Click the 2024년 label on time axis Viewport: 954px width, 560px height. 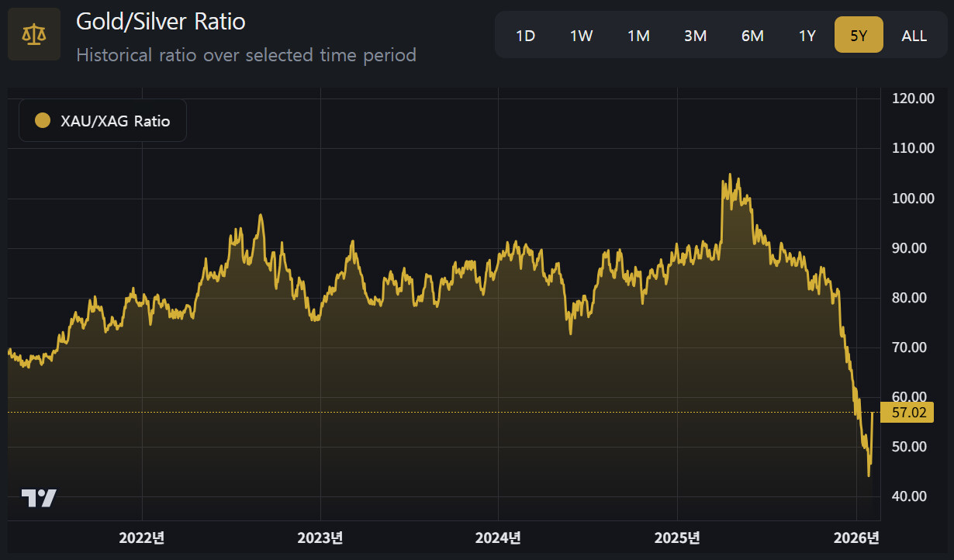pyautogui.click(x=498, y=538)
